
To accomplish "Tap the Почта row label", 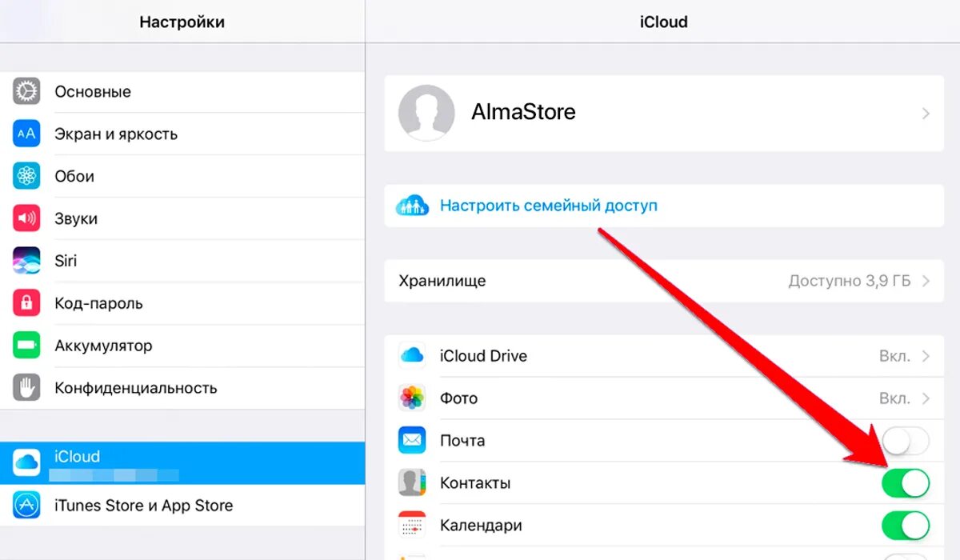I will (462, 441).
